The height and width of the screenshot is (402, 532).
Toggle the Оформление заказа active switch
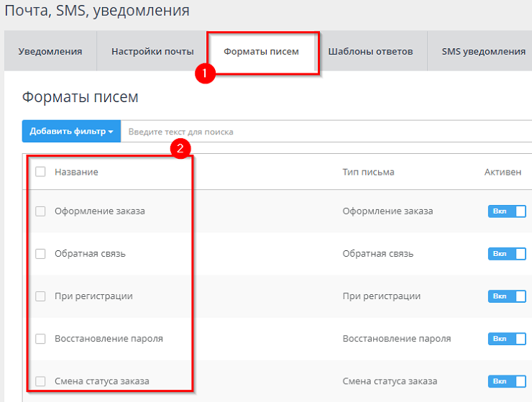pyautogui.click(x=507, y=211)
